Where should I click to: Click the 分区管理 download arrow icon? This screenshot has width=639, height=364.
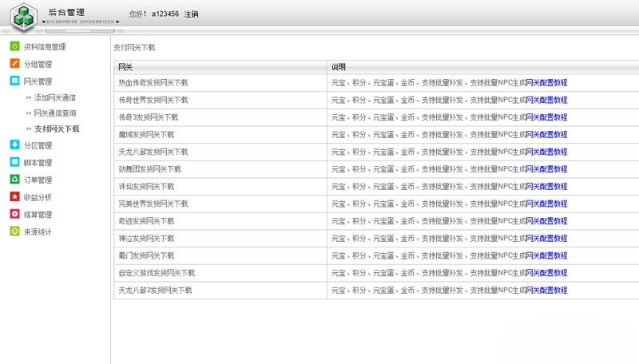[x=14, y=145]
